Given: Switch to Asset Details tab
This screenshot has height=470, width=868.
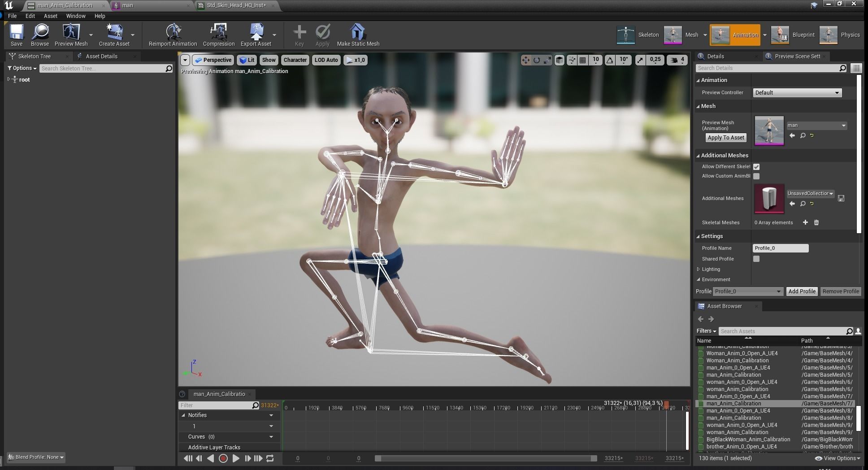Looking at the screenshot, I should [x=101, y=56].
